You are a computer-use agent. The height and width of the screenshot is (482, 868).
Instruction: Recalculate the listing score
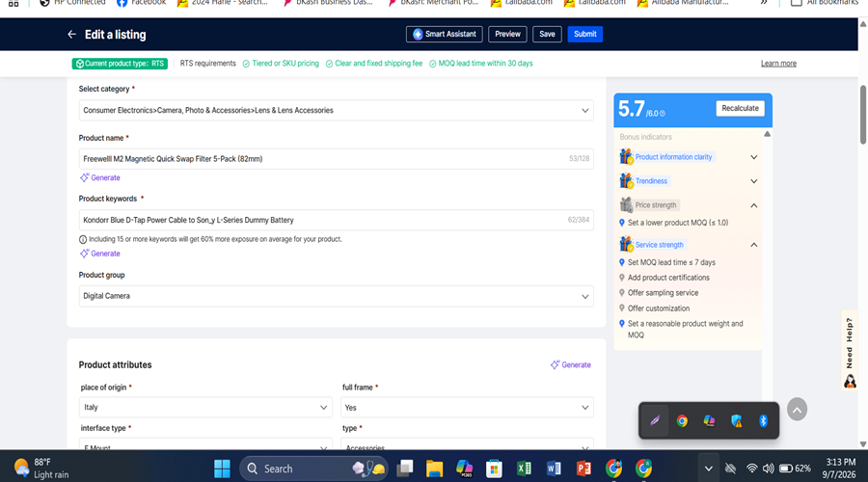coord(740,109)
